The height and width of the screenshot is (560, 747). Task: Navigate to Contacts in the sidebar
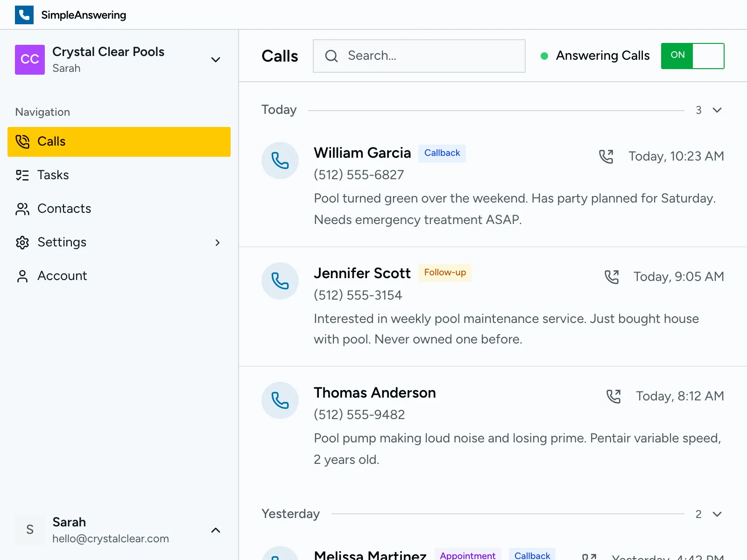click(x=64, y=209)
